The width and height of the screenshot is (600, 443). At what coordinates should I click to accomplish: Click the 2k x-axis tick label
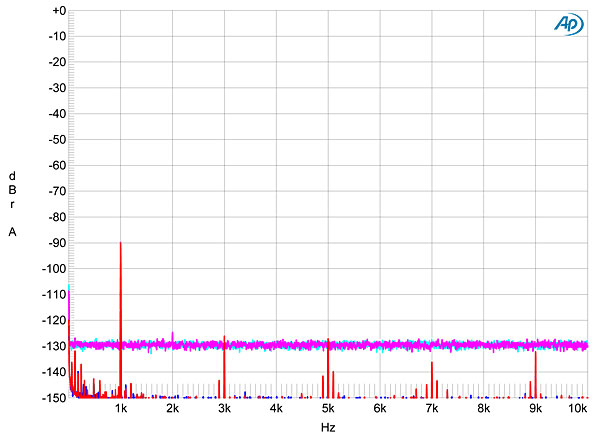(172, 410)
